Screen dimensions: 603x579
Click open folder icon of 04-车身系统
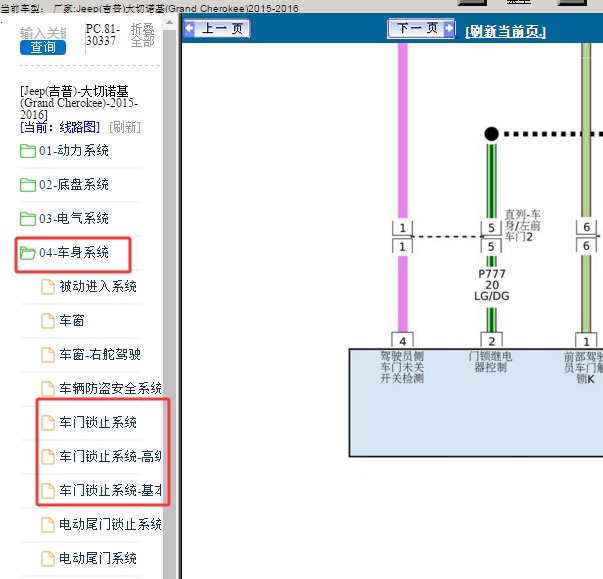pos(28,253)
